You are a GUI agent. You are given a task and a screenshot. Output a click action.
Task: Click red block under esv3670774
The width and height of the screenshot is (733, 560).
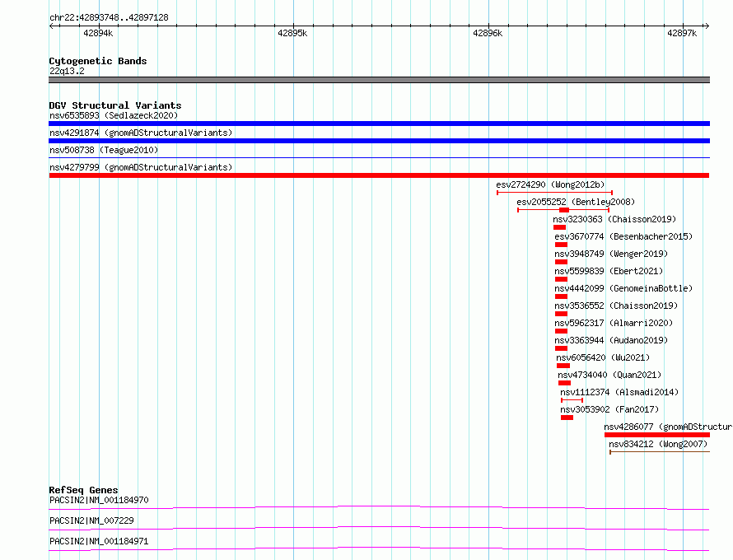coord(561,245)
